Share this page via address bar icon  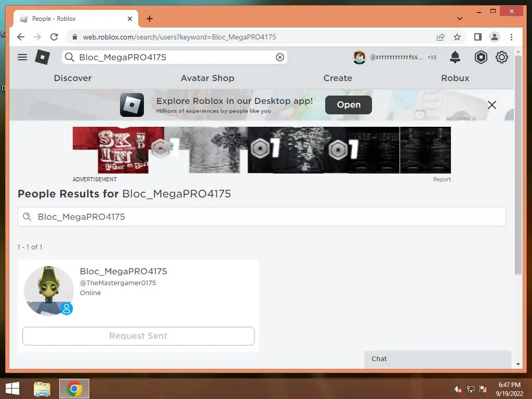(441, 37)
